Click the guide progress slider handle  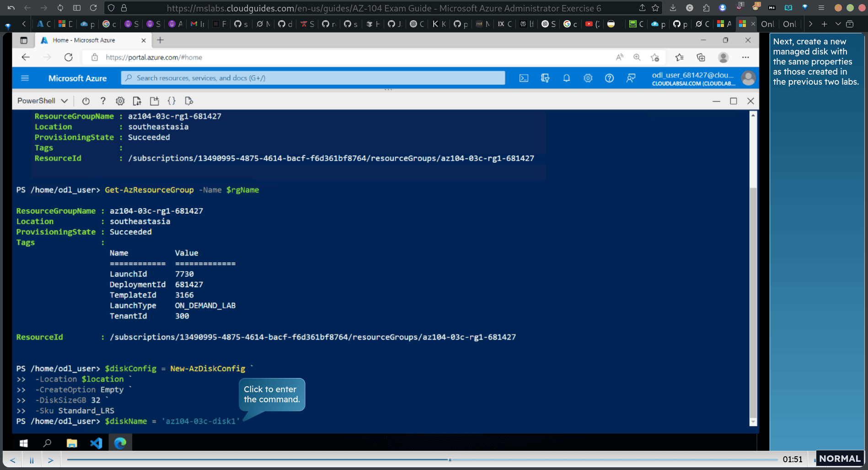pyautogui.click(x=450, y=459)
